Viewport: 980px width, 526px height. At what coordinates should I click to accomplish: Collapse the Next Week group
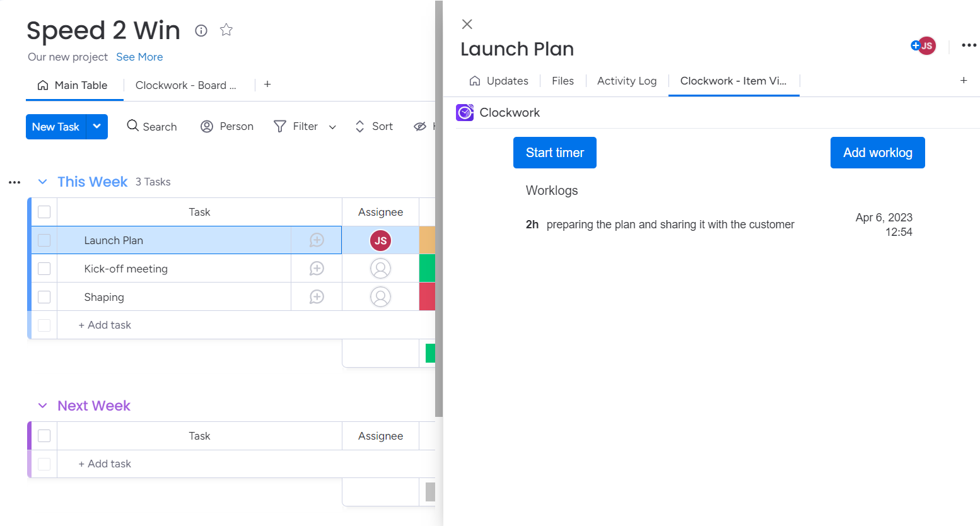point(43,406)
